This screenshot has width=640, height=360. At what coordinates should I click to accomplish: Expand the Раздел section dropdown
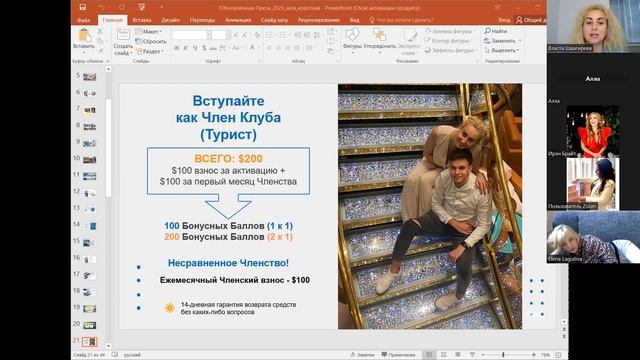[x=150, y=51]
